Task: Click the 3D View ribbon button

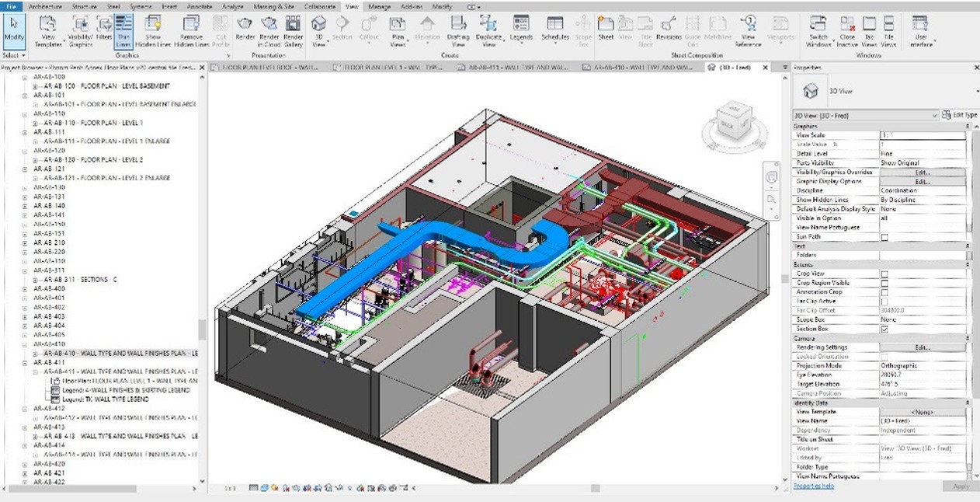Action: (318, 31)
